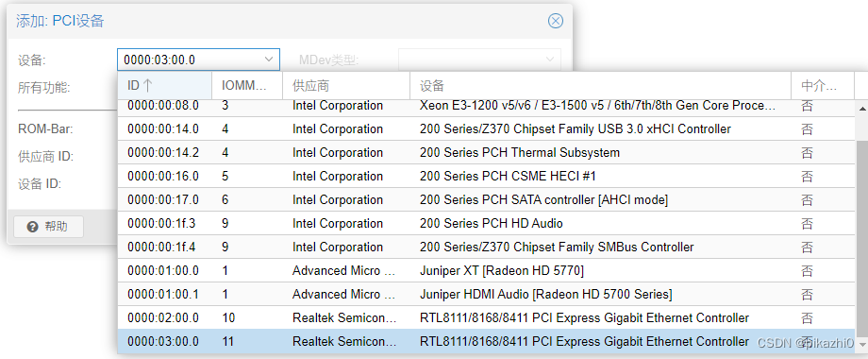Select the Juniper HDMI Audio device row

point(486,294)
